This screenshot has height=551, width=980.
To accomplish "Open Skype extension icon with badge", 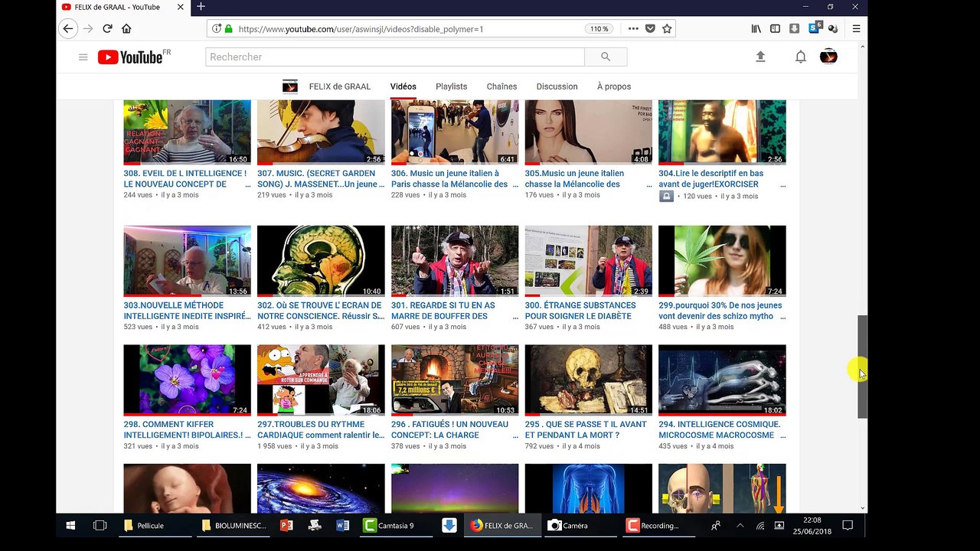I will pos(815,28).
